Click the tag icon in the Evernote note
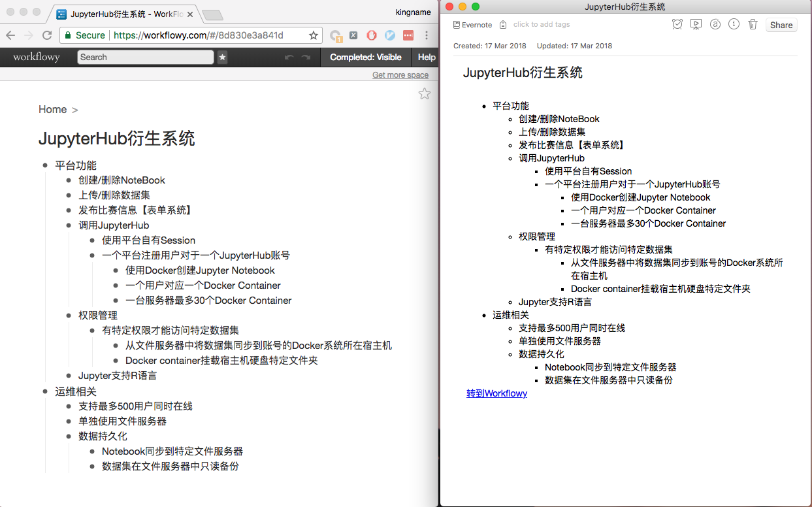 pyautogui.click(x=502, y=25)
